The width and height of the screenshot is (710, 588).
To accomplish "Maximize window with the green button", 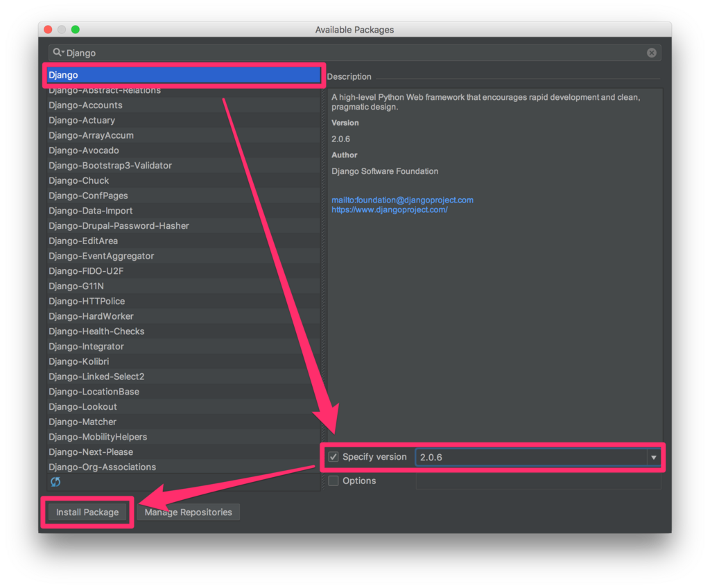I will tap(75, 29).
